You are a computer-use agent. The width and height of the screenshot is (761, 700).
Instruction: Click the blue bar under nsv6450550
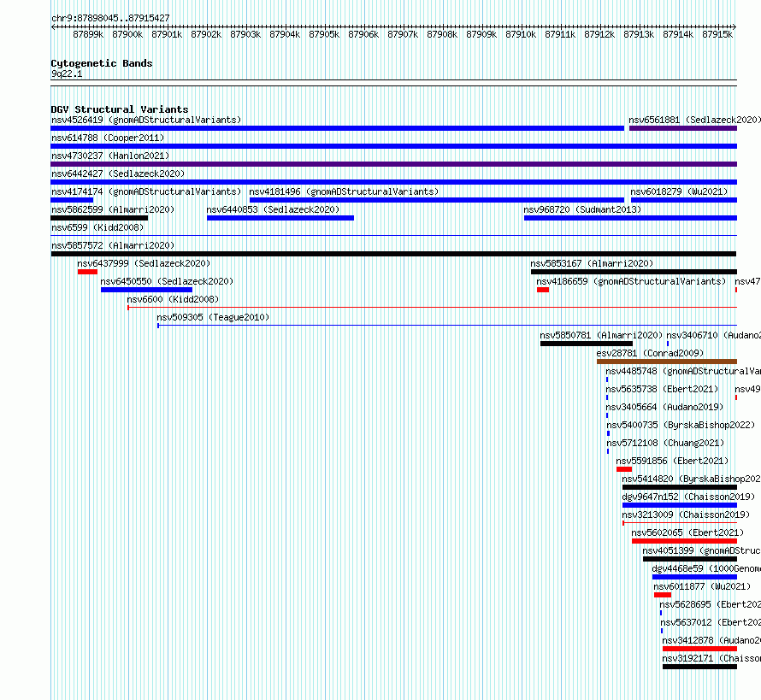click(146, 290)
